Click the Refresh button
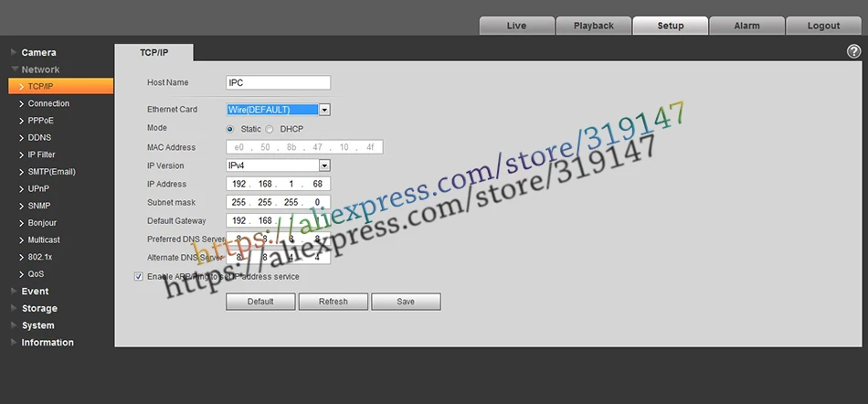The width and height of the screenshot is (868, 404). click(x=333, y=302)
